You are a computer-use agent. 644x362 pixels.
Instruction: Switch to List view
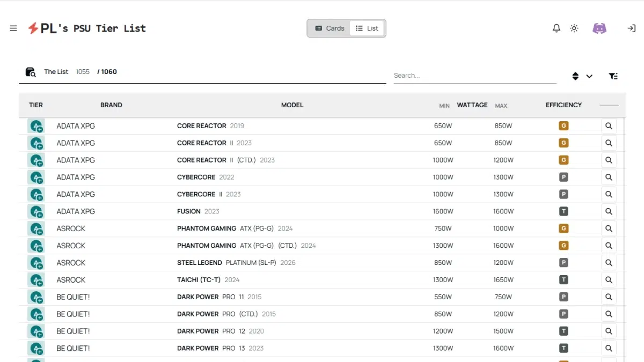367,28
